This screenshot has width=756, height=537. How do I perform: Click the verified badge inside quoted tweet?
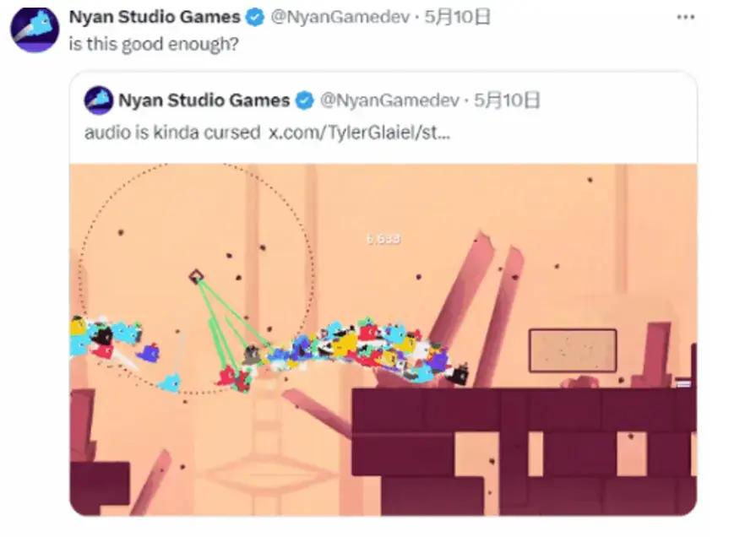304,100
